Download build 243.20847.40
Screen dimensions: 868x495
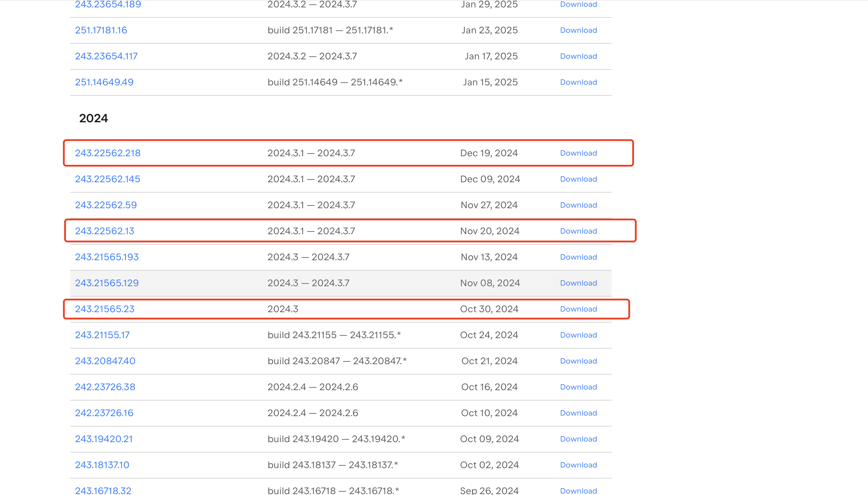tap(578, 361)
